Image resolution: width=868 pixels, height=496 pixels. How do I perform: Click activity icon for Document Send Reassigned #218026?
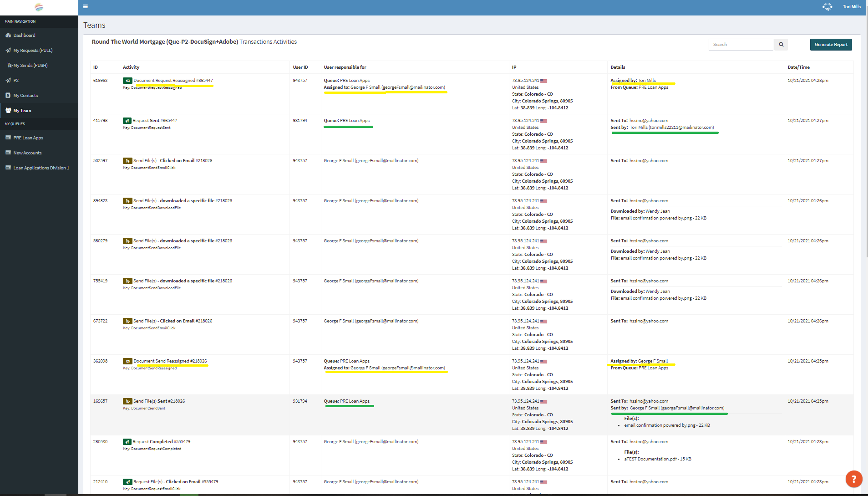[127, 361]
